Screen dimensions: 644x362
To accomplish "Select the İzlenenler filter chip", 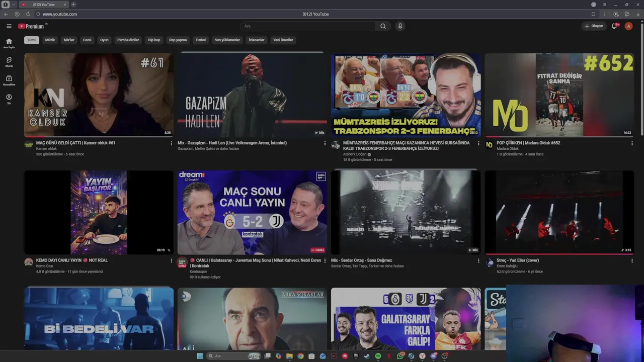I will click(257, 40).
